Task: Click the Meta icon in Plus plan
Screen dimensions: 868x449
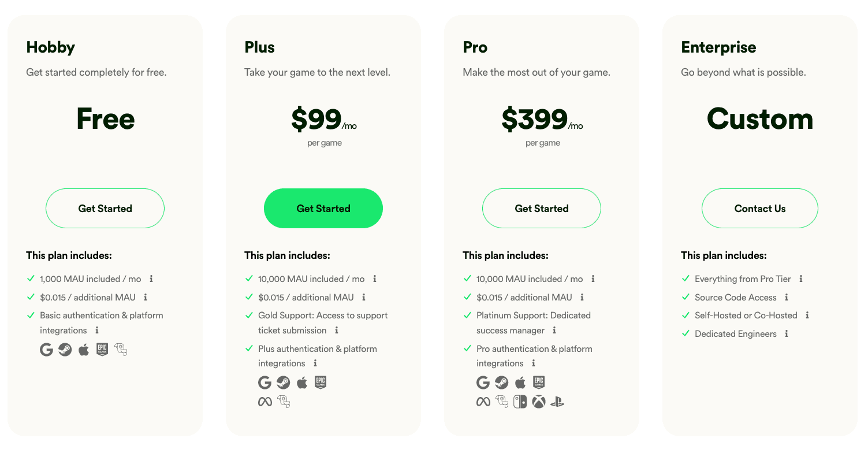Action: pyautogui.click(x=265, y=402)
